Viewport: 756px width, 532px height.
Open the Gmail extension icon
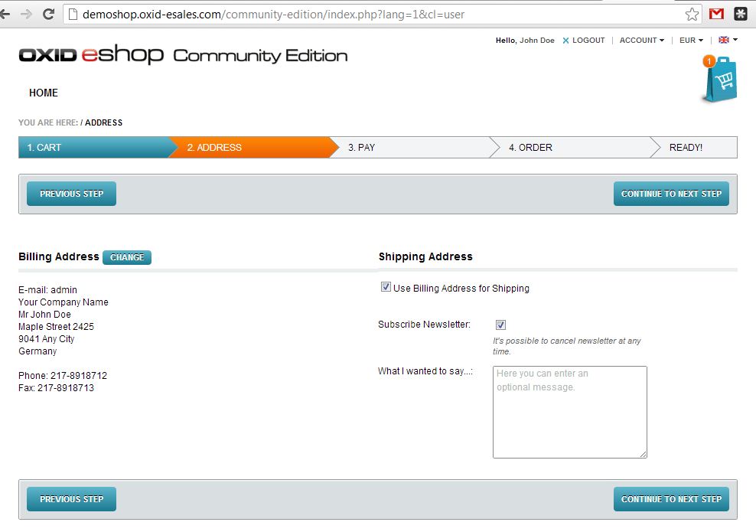coord(716,14)
